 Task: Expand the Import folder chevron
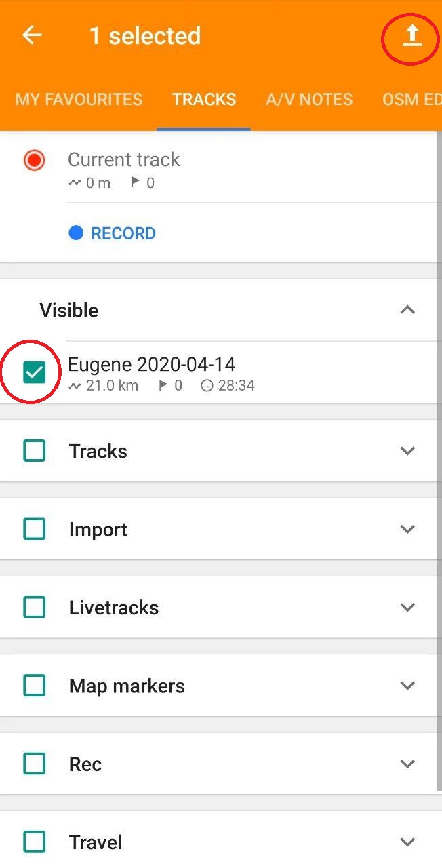pos(407,529)
